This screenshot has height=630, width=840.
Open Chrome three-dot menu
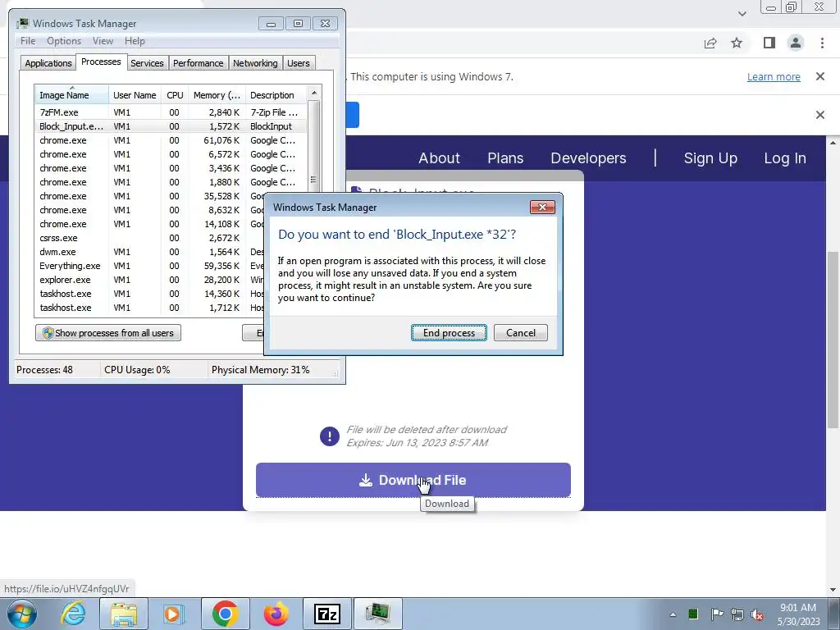pos(822,43)
